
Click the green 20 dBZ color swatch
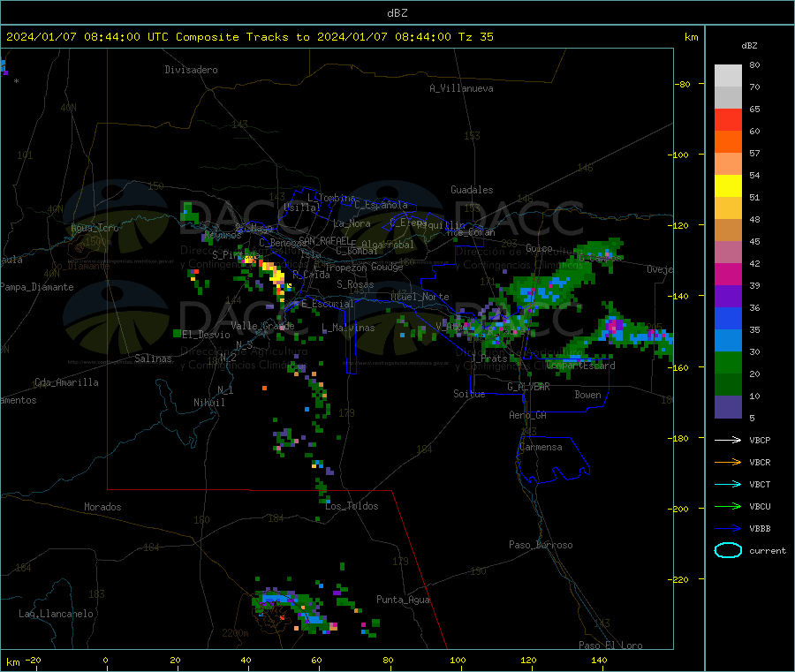point(728,362)
